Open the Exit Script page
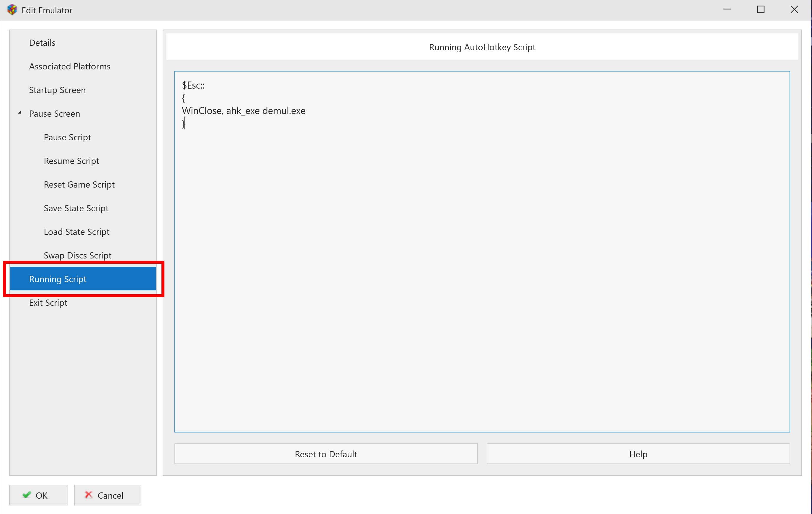Image resolution: width=812 pixels, height=514 pixels. tap(83, 302)
